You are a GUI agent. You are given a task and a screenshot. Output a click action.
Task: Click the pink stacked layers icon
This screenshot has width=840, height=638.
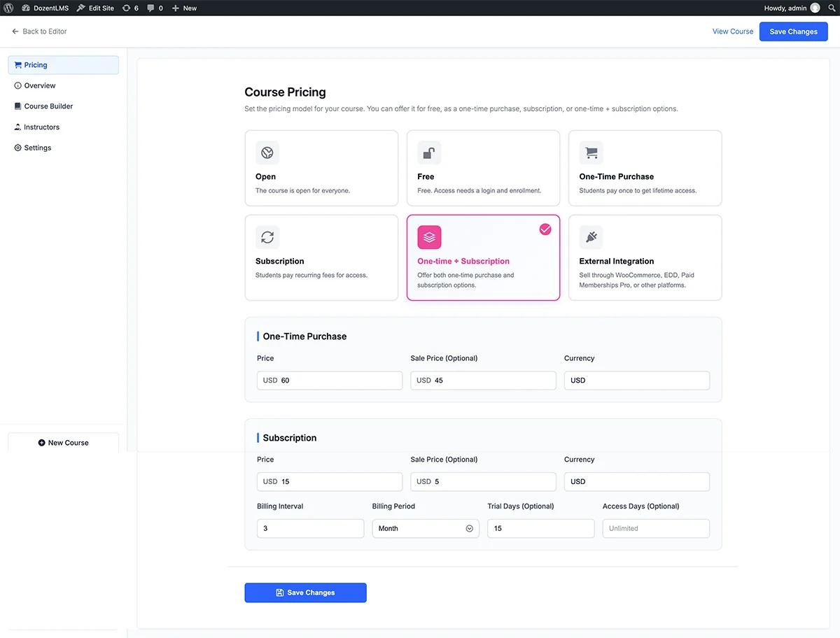(429, 237)
